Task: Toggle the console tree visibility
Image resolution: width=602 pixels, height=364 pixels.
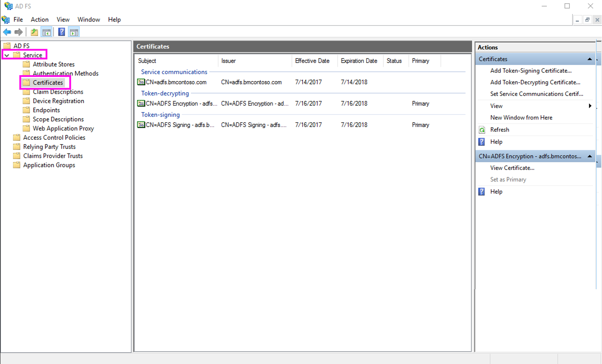Action: pos(47,32)
